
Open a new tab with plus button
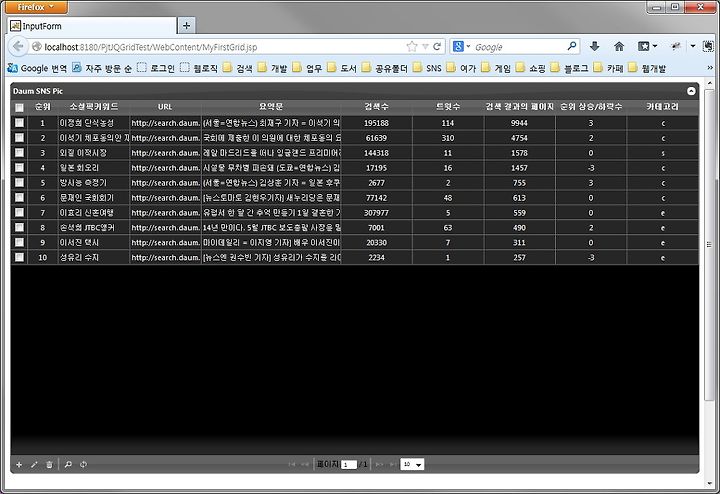pyautogui.click(x=186, y=26)
